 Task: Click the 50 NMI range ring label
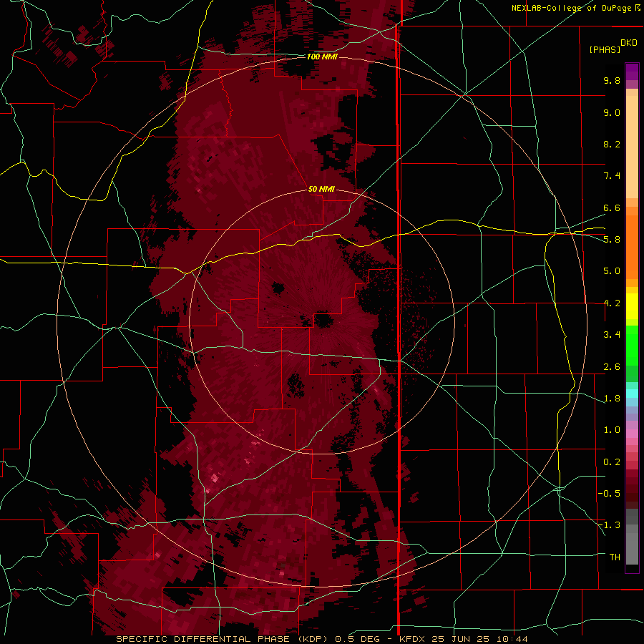(x=321, y=189)
